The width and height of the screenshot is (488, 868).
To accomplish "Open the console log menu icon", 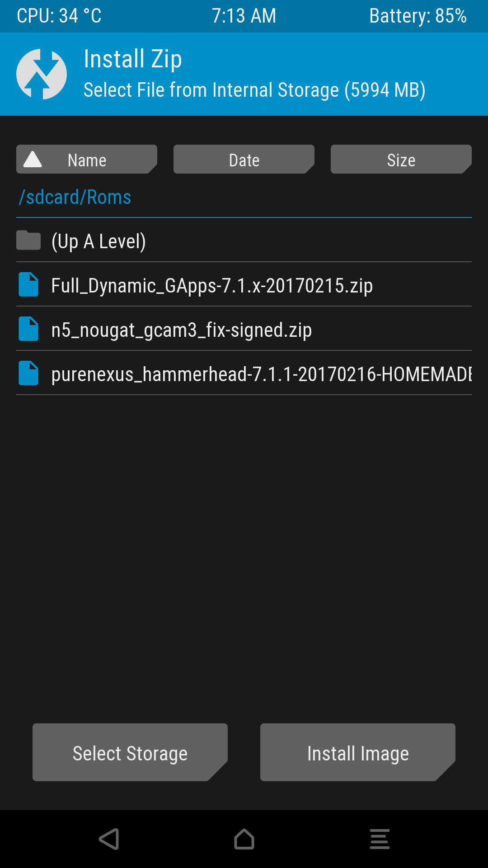I will [x=380, y=839].
